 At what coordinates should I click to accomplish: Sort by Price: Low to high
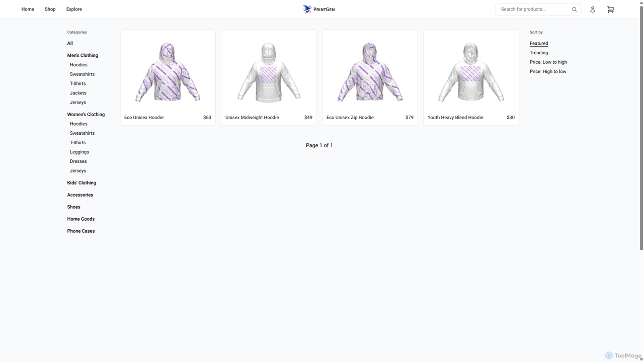point(548,62)
